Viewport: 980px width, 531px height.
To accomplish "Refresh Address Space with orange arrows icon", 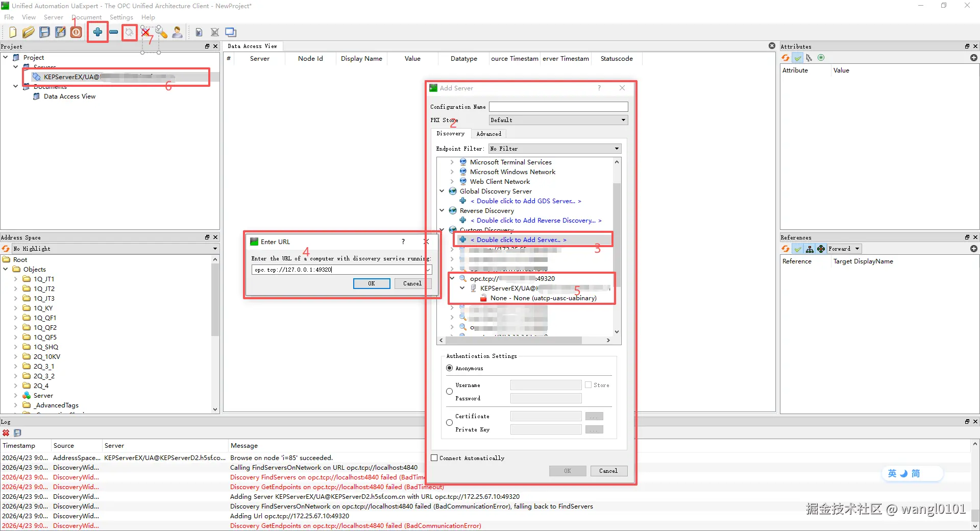I will (6, 249).
